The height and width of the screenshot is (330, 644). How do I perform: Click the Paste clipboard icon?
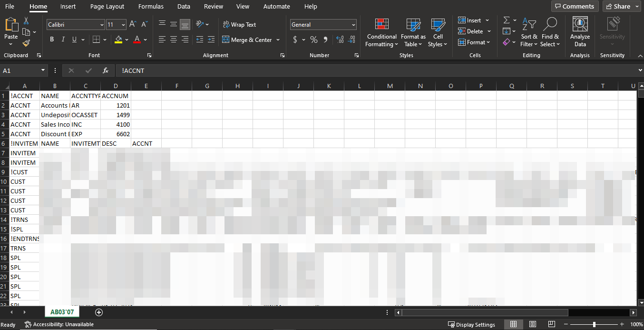11,25
